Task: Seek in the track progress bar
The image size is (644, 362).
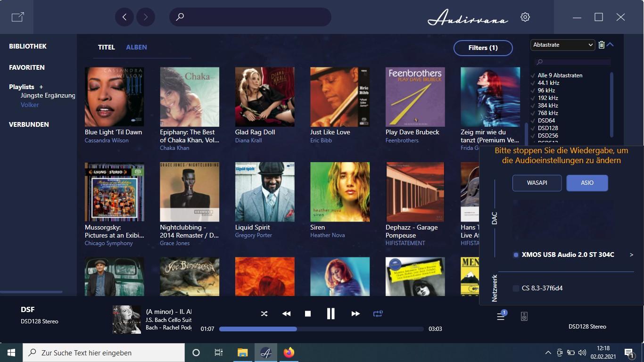Action: (322, 329)
